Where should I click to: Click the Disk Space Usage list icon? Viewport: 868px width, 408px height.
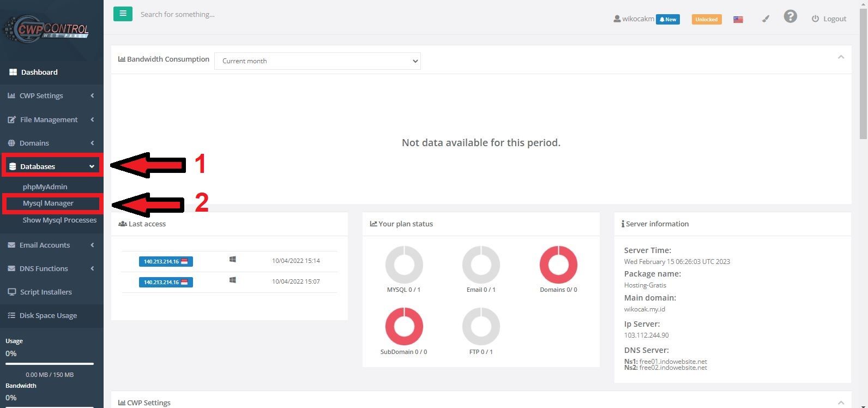[11, 315]
